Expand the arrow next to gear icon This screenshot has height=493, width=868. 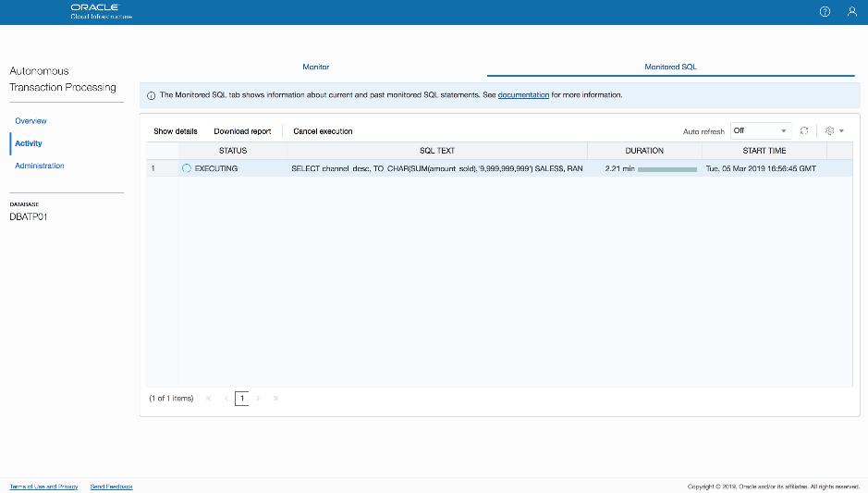[x=841, y=131]
